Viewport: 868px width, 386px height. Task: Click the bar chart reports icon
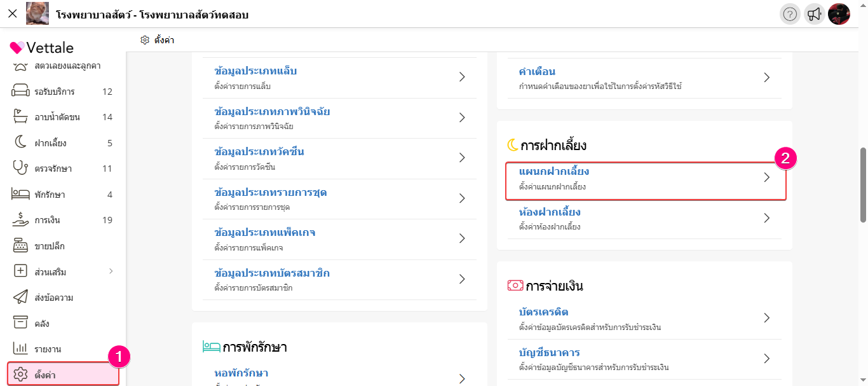[20, 349]
